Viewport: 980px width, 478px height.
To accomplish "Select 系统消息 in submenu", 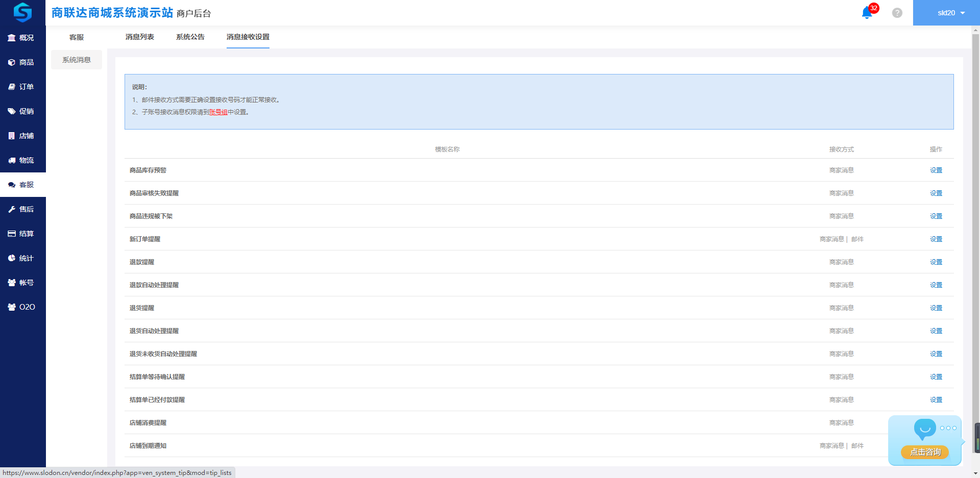I will point(77,60).
